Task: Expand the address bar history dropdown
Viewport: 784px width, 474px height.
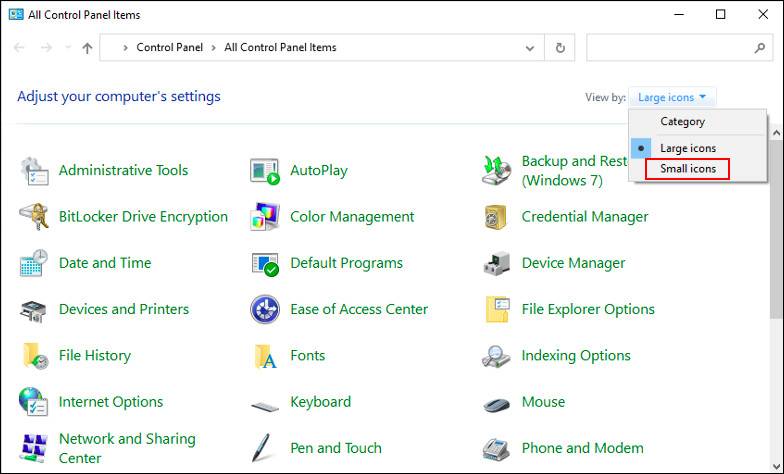Action: point(530,48)
